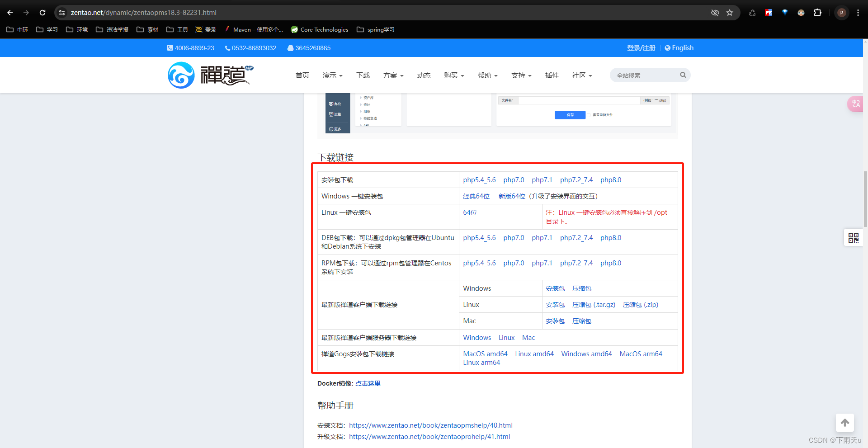Open the Core Technologies bookmark
The image size is (868, 448).
[320, 29]
